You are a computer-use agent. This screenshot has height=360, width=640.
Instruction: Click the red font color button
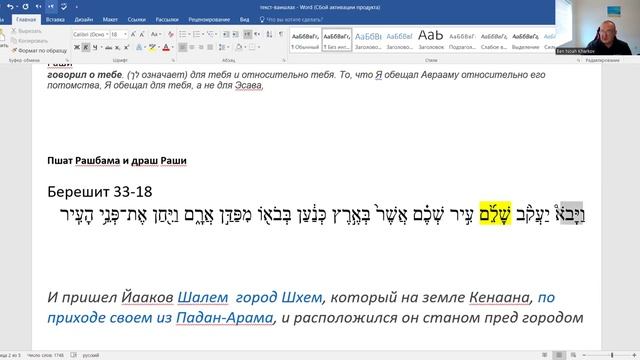pos(166,48)
